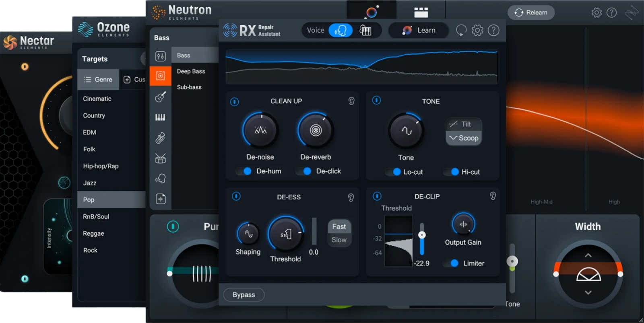Screen dimensions: 644x323
Task: Click the ear icon in Clean Up
Action: (351, 101)
